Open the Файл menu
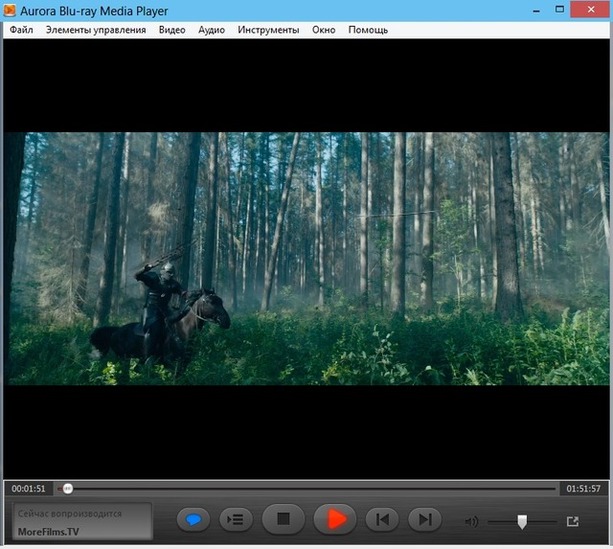This screenshot has width=613, height=549. click(21, 30)
